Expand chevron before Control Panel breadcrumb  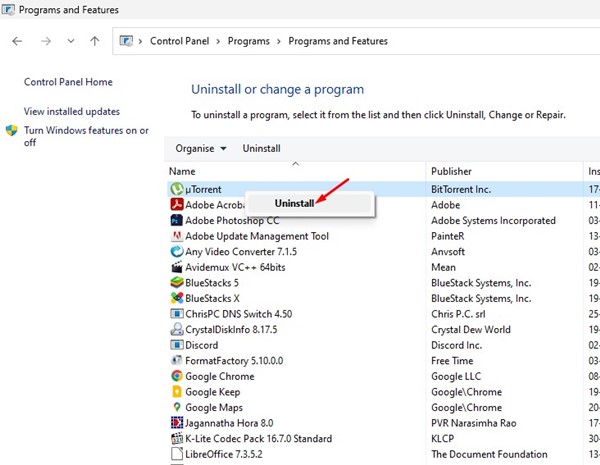(x=140, y=41)
